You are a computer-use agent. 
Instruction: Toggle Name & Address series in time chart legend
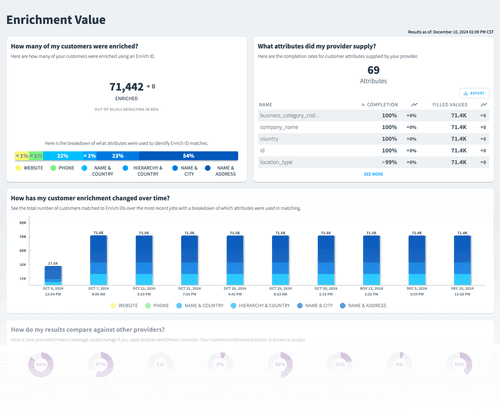[363, 306]
